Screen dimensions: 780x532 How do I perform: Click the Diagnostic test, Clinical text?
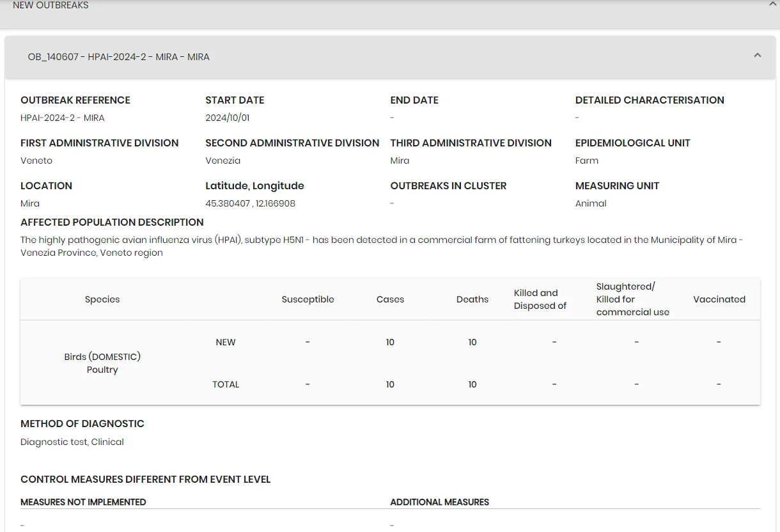pos(72,442)
